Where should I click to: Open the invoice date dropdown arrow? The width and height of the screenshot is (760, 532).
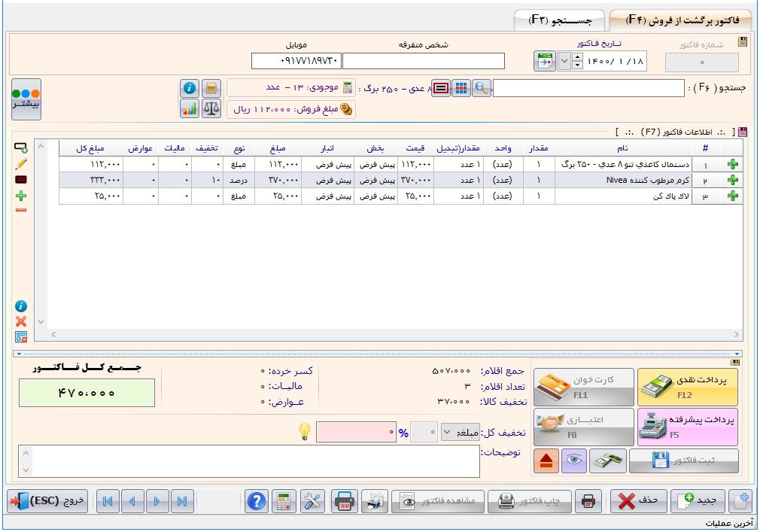click(x=564, y=61)
